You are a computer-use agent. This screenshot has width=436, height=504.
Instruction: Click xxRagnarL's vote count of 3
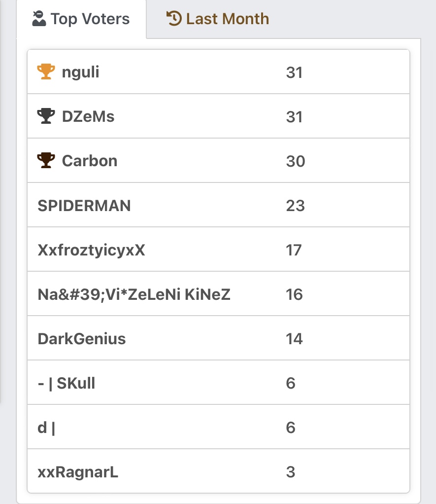(291, 472)
